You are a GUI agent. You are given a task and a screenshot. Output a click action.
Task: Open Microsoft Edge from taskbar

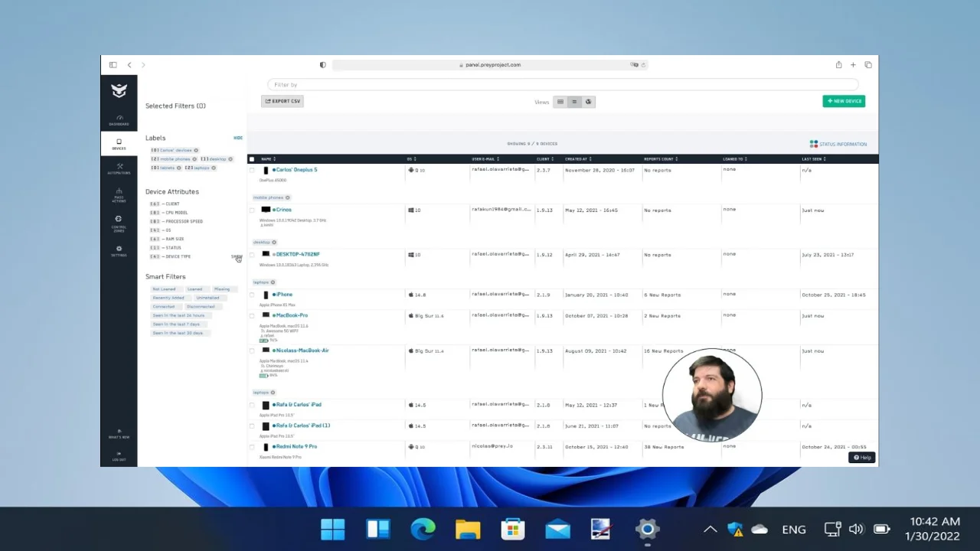tap(423, 529)
